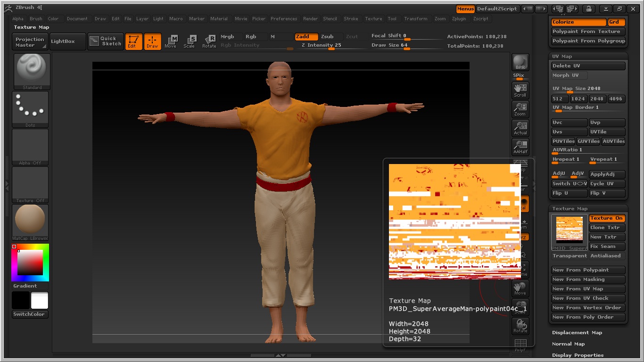Image resolution: width=644 pixels, height=362 pixels.
Task: Open the MatCap material picker
Action: pos(30,222)
